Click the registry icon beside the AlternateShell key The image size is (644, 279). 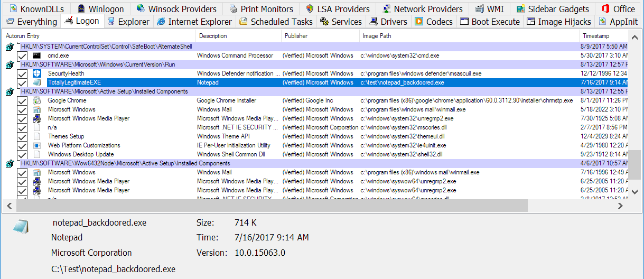9,47
